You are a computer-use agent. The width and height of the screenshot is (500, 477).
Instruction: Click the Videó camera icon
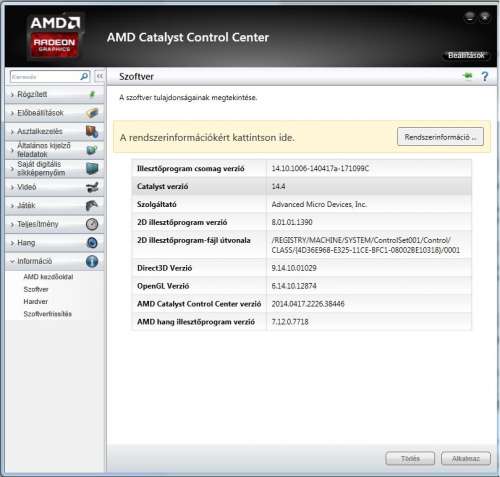92,187
